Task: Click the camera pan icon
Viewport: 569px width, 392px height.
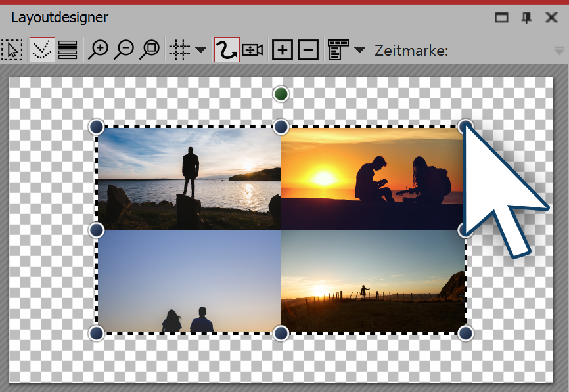Action: click(x=253, y=50)
